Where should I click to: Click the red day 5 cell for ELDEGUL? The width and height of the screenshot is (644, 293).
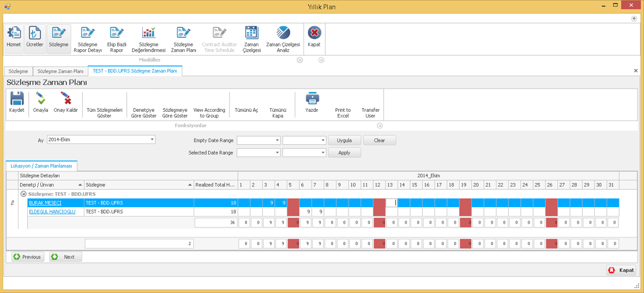tap(293, 212)
